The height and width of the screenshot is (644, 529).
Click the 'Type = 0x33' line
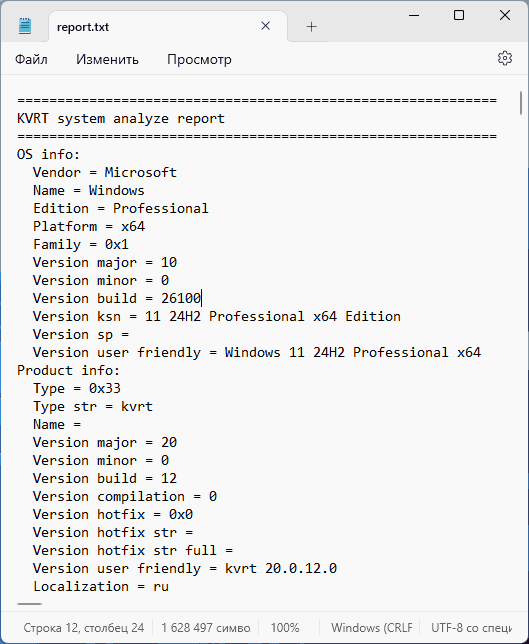(77, 389)
